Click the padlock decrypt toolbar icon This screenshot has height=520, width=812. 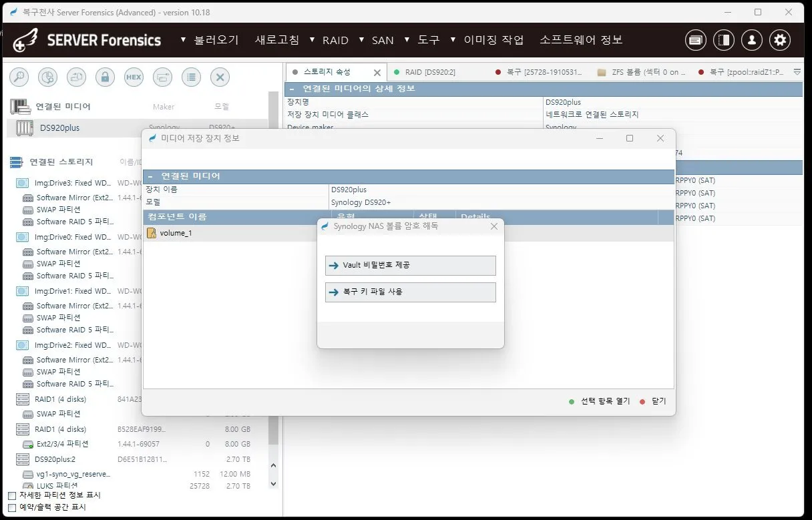point(105,77)
